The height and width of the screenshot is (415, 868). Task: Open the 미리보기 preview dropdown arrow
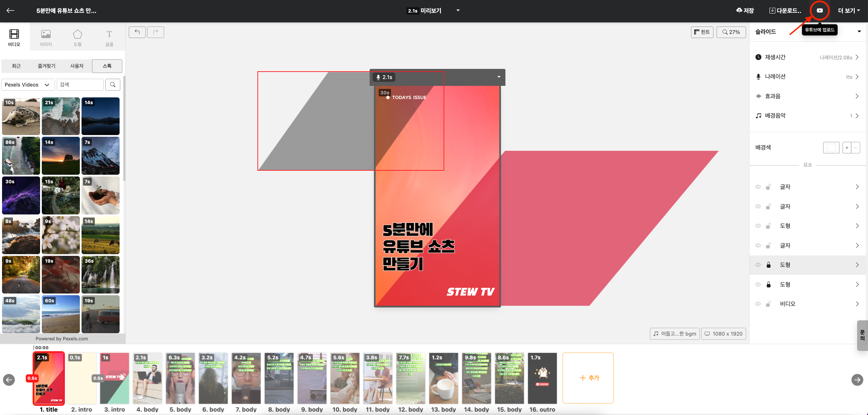(x=458, y=11)
